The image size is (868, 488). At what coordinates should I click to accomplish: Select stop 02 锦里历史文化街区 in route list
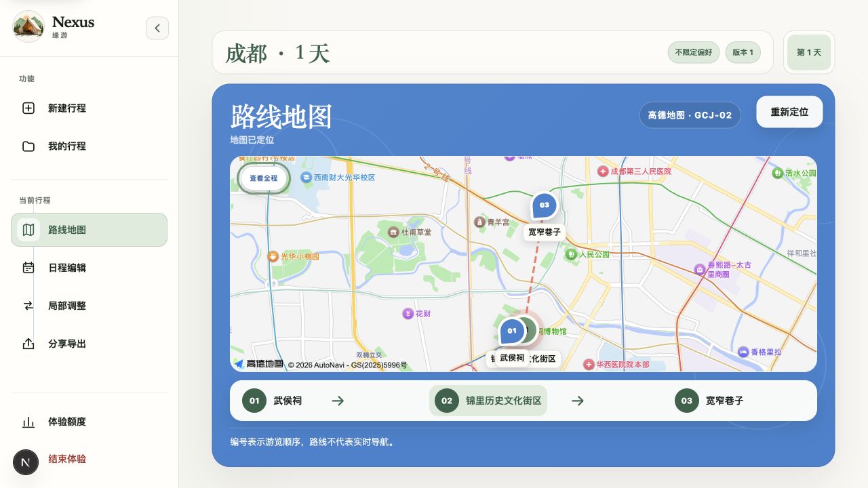(x=488, y=401)
